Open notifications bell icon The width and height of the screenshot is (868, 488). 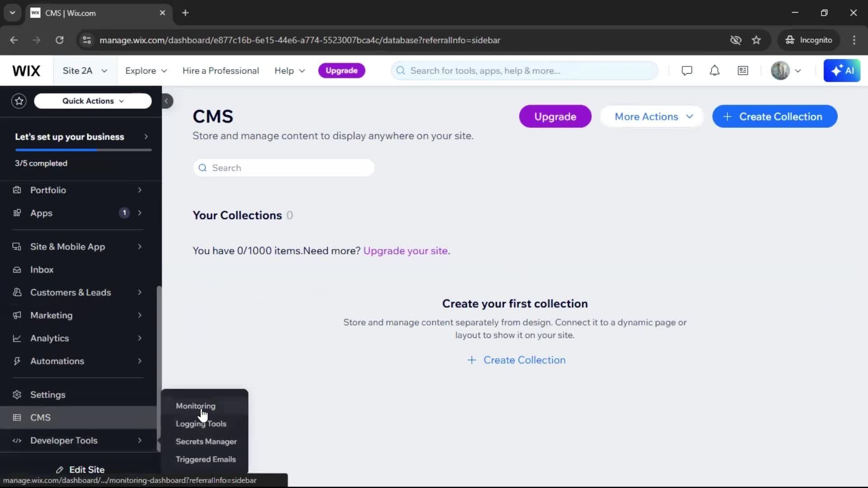[714, 71]
